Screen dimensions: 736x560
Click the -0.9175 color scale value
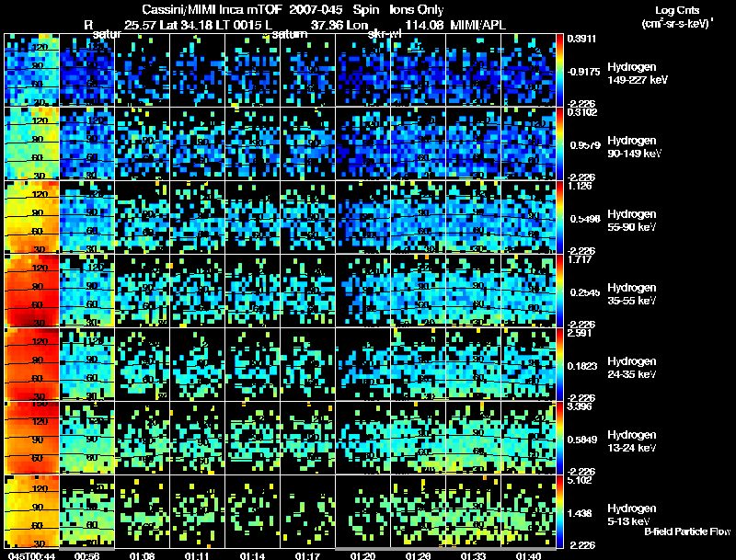click(583, 72)
